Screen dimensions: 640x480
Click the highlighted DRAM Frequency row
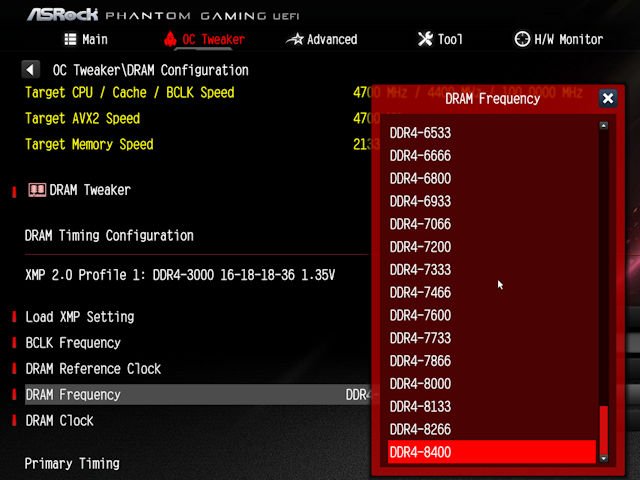[198, 395]
